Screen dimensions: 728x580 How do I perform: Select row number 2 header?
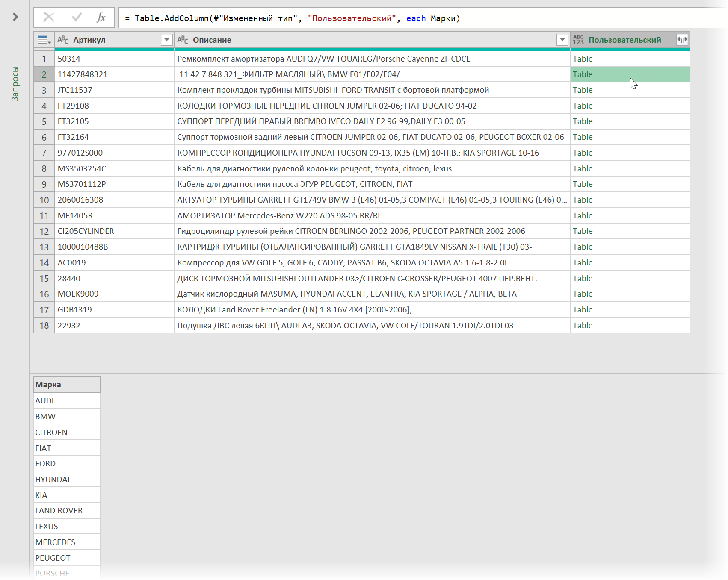(44, 74)
